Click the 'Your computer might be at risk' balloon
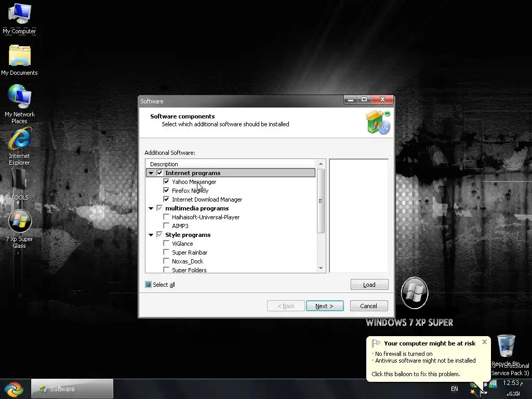Screen dimensions: 532x399 tap(428, 358)
